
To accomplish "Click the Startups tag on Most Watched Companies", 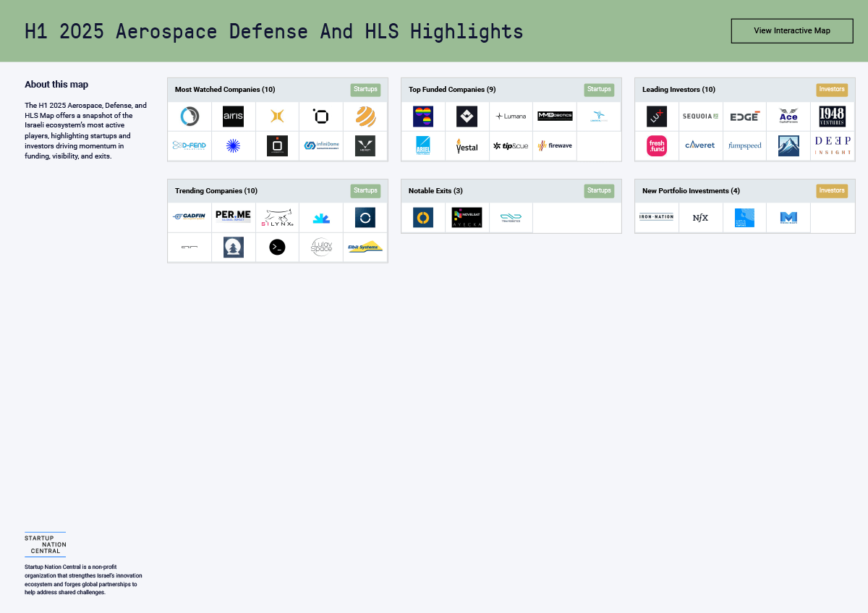I will (365, 90).
